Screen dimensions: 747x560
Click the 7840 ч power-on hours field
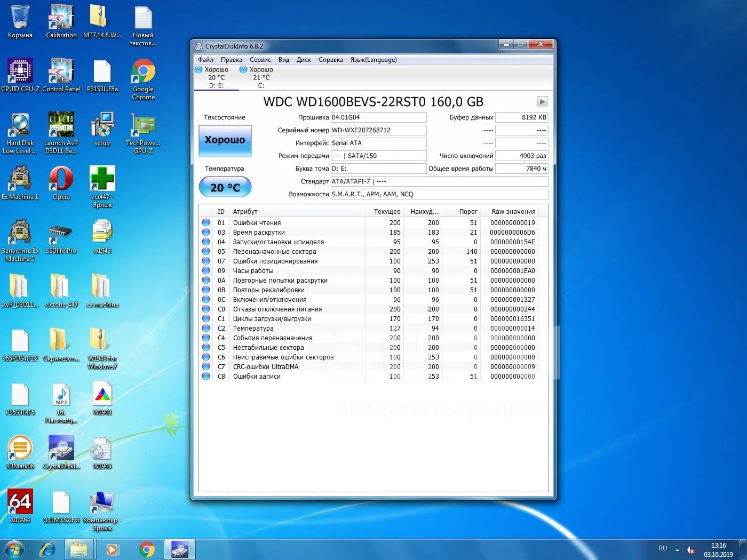point(522,169)
